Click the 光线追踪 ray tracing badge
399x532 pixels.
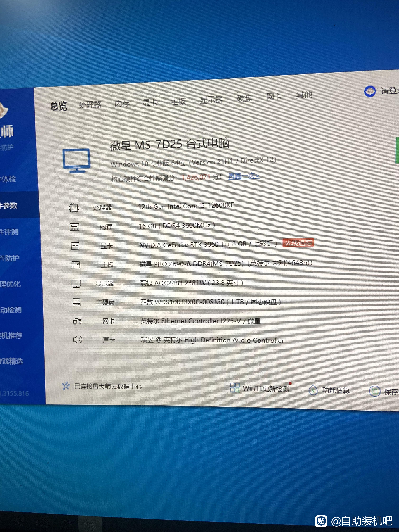coord(298,243)
